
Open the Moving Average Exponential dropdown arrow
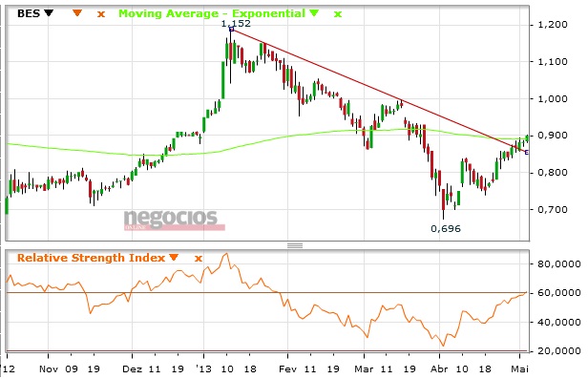(x=314, y=13)
